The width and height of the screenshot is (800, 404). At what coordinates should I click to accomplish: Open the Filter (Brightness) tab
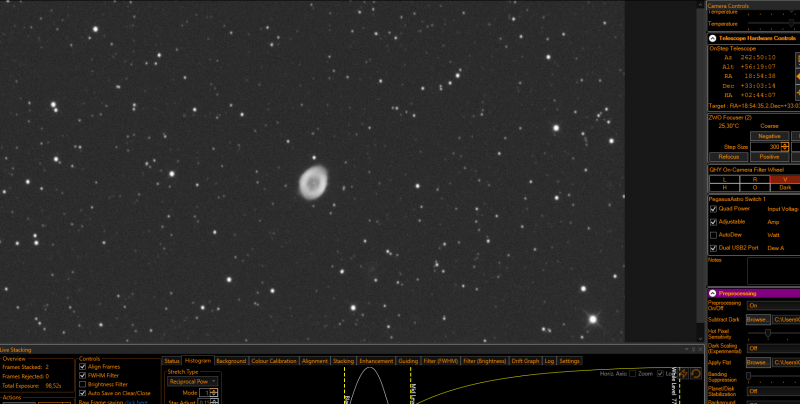(485, 361)
